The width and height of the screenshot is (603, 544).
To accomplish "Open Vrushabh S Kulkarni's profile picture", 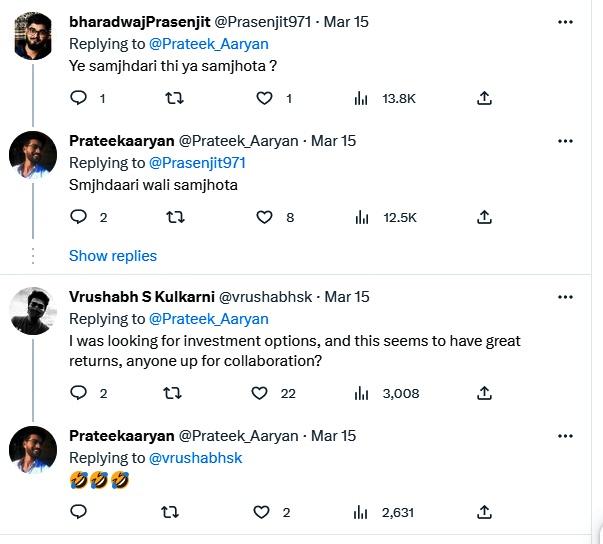I will [33, 311].
